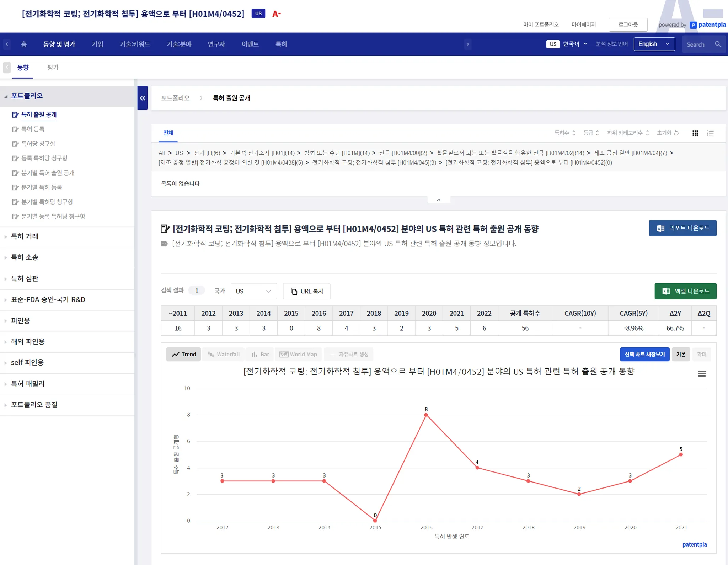
Task: Open the chart hamburger menu icon
Action: coord(701,374)
